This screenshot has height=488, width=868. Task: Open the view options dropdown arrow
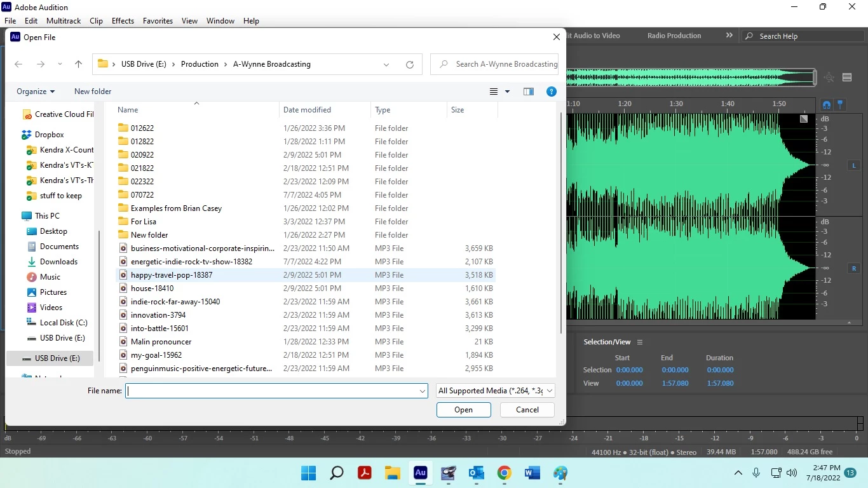[507, 91]
